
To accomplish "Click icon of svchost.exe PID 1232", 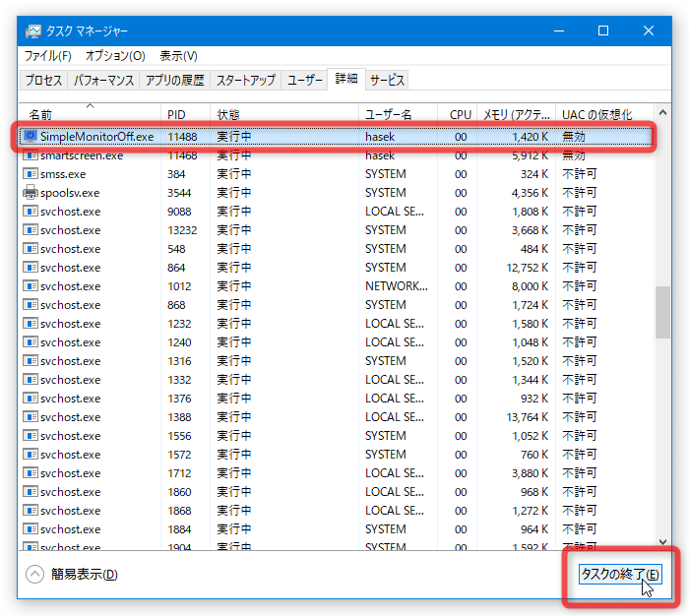I will [30, 324].
